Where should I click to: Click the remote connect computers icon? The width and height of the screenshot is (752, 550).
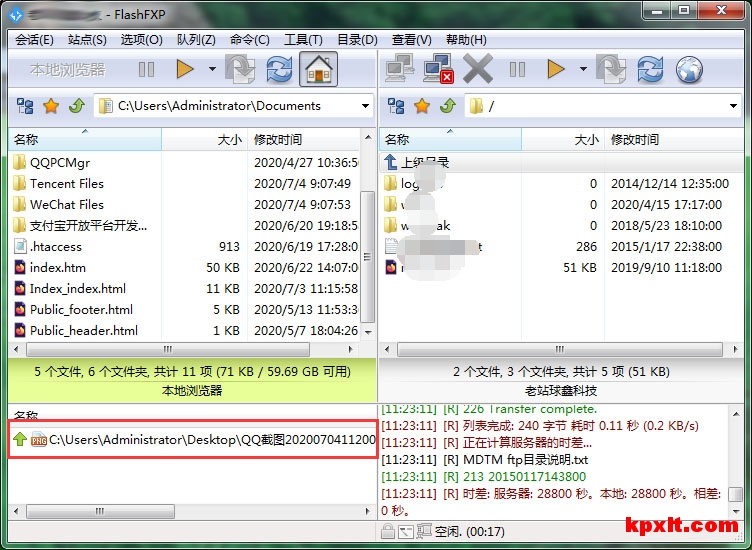click(x=400, y=69)
